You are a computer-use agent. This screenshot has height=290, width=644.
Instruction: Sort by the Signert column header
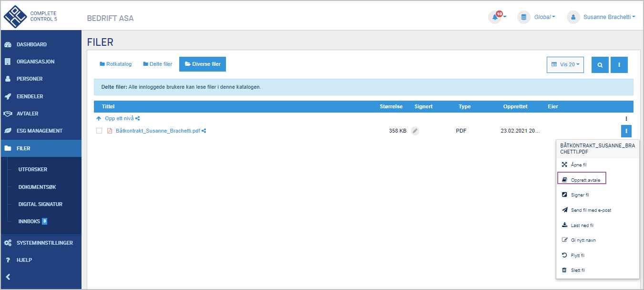[423, 106]
